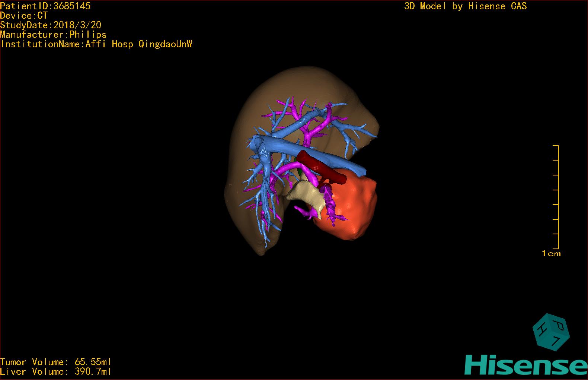Click '3D Model by Hisense CAS' title

pos(466,6)
